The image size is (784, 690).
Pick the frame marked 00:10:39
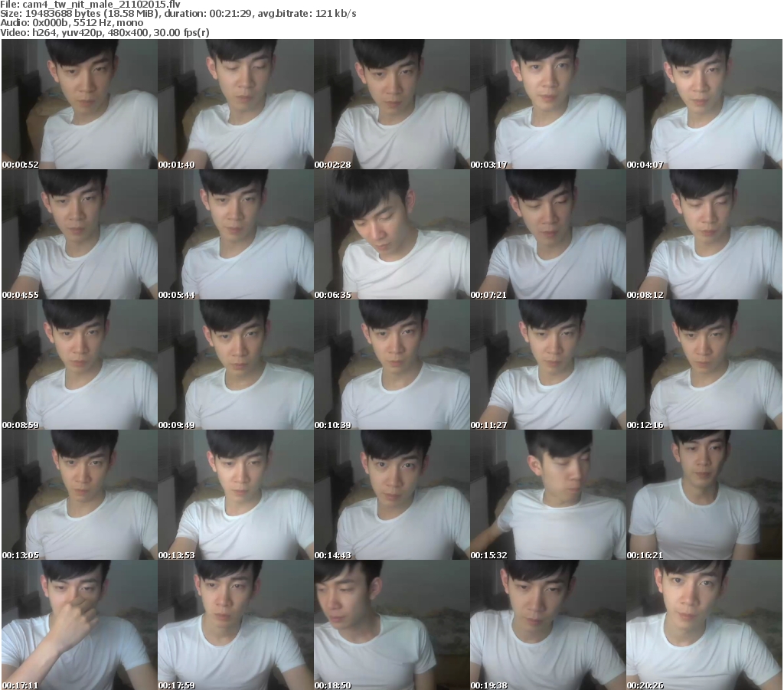(392, 365)
